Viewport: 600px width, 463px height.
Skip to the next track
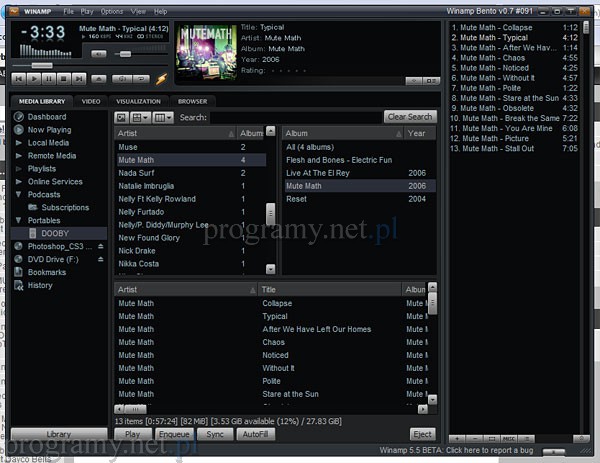click(78, 77)
